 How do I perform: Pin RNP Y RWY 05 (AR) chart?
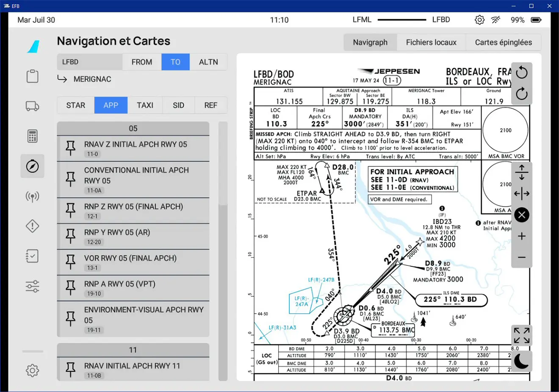(71, 237)
